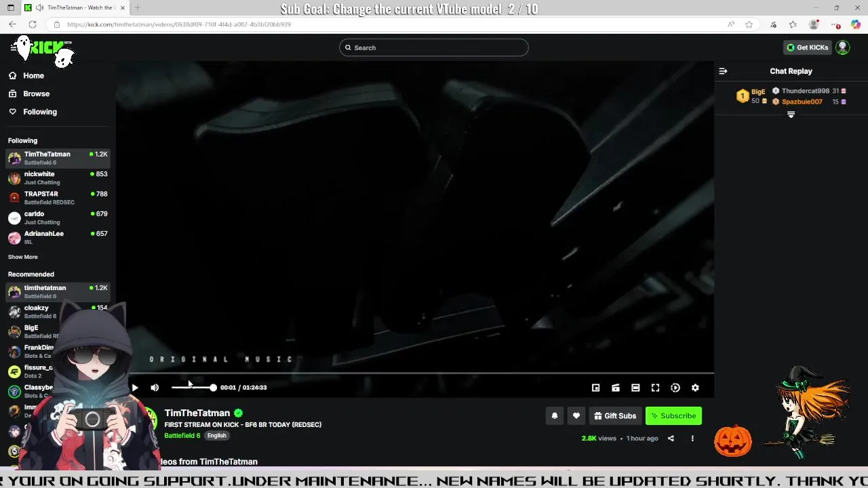Mute the video with the speaker icon
868x488 pixels.
tap(155, 388)
